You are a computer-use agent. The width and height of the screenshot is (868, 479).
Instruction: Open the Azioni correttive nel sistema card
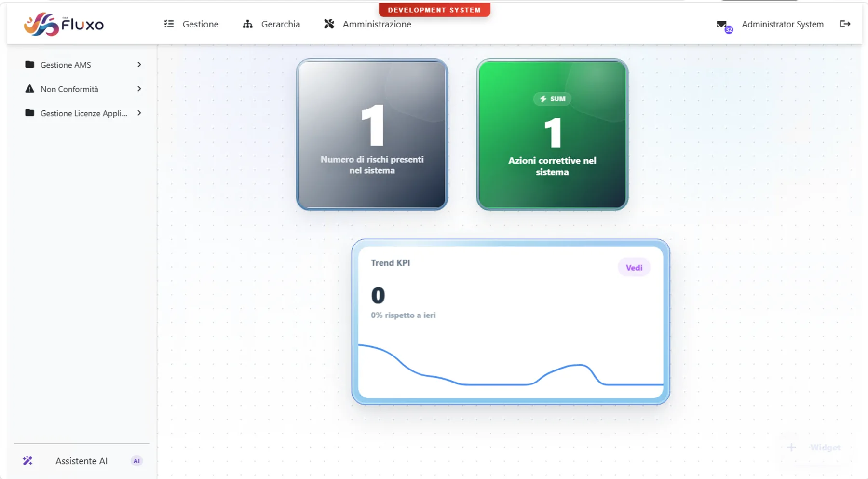tap(552, 135)
